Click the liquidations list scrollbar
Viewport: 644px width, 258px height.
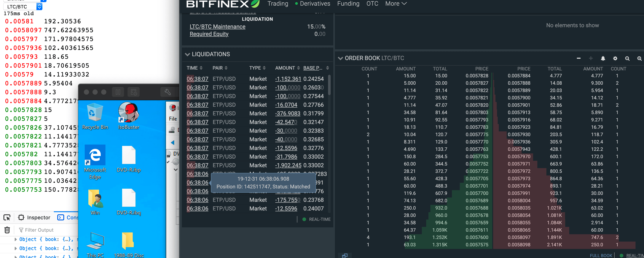click(329, 85)
